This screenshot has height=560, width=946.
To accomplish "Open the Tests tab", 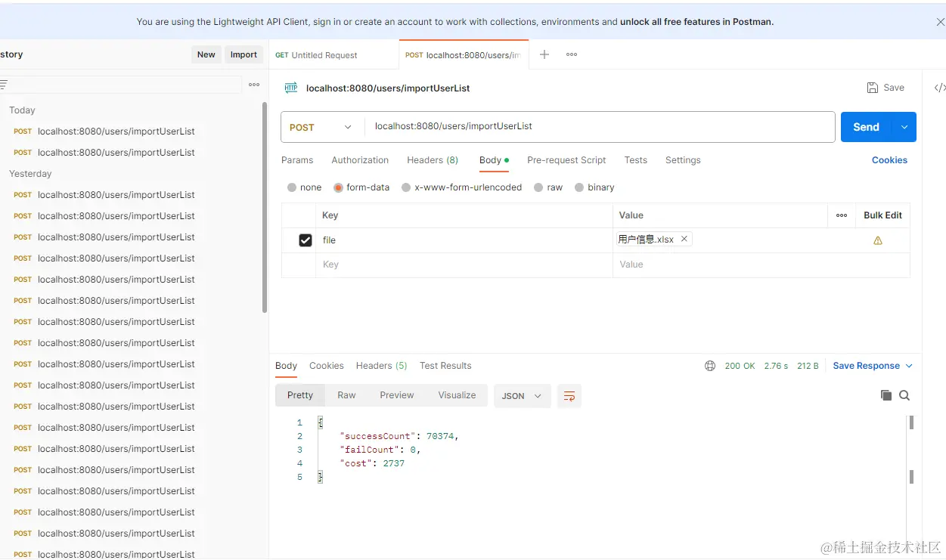I will tap(635, 160).
